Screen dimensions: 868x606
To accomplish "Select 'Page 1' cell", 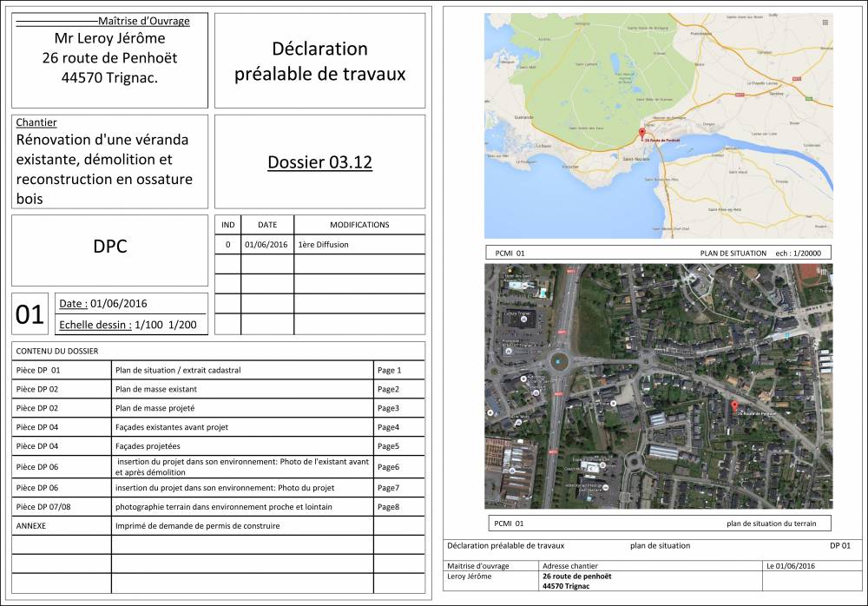I will [x=389, y=370].
